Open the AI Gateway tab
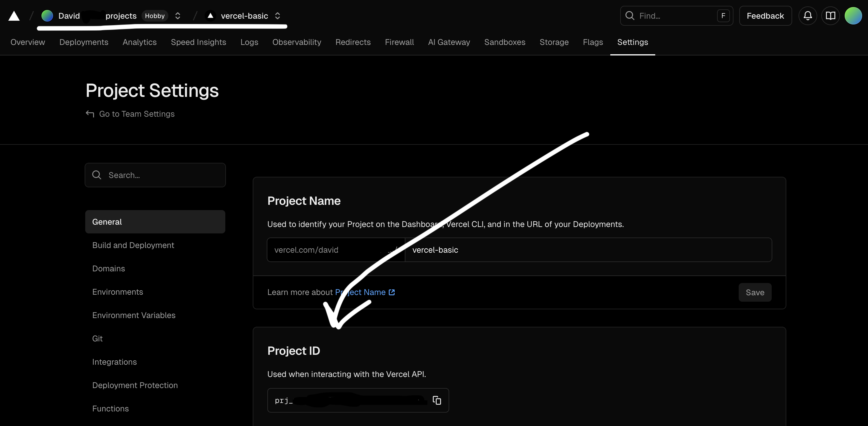Image resolution: width=868 pixels, height=426 pixels. click(x=449, y=42)
